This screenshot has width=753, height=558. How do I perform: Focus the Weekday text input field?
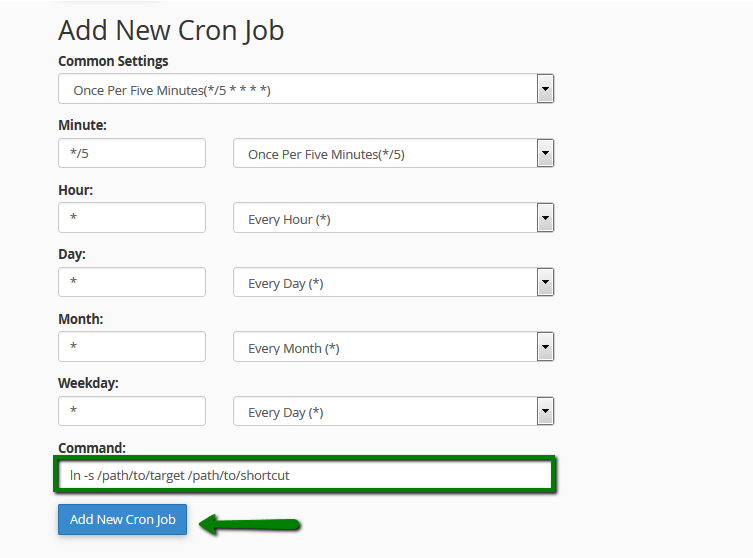[x=132, y=411]
